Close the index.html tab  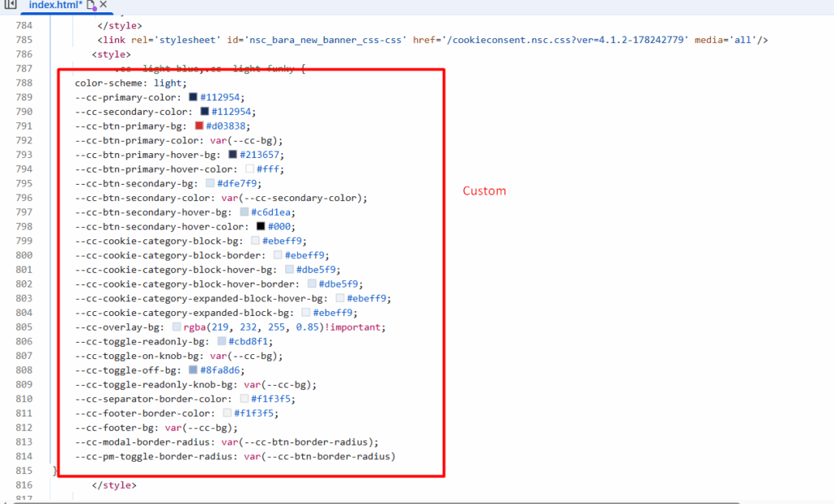(x=103, y=5)
